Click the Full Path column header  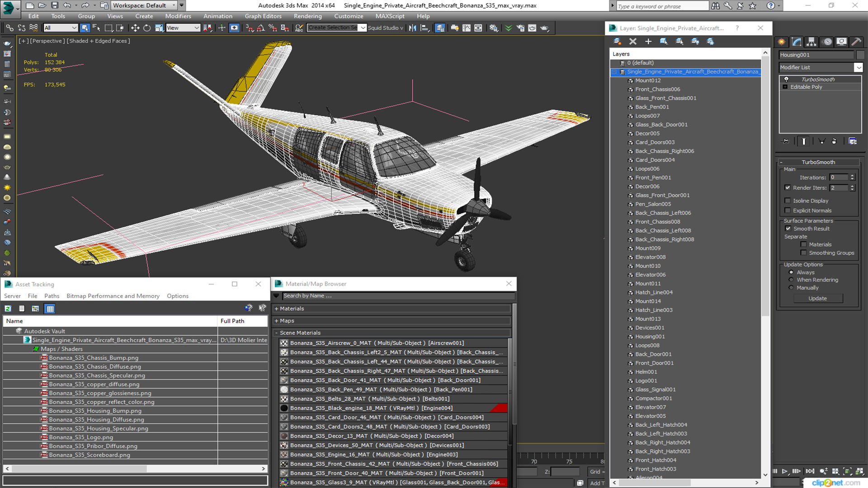[x=243, y=321]
